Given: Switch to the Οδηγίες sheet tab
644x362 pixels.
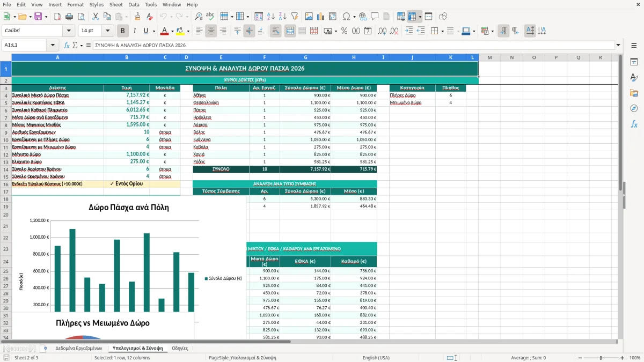Looking at the screenshot, I should [180, 348].
